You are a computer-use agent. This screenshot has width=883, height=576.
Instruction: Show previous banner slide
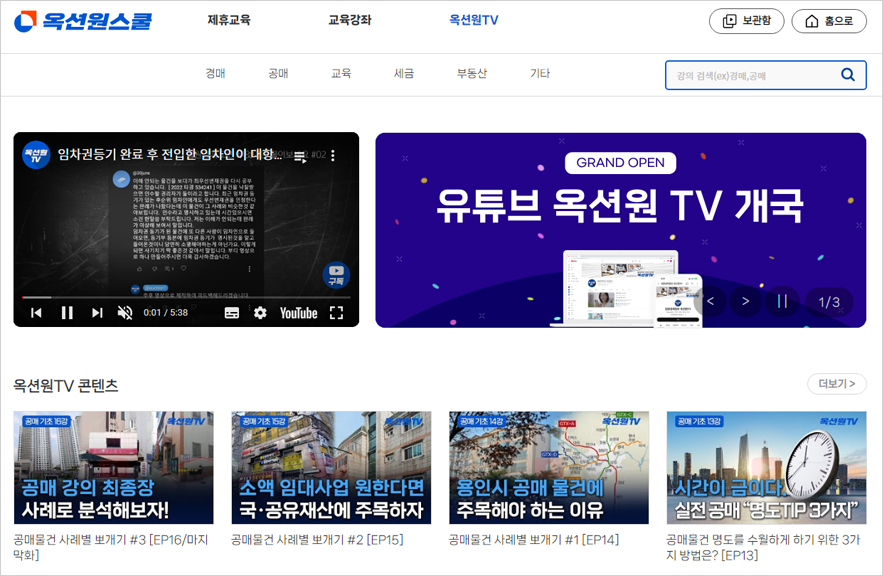point(711,301)
